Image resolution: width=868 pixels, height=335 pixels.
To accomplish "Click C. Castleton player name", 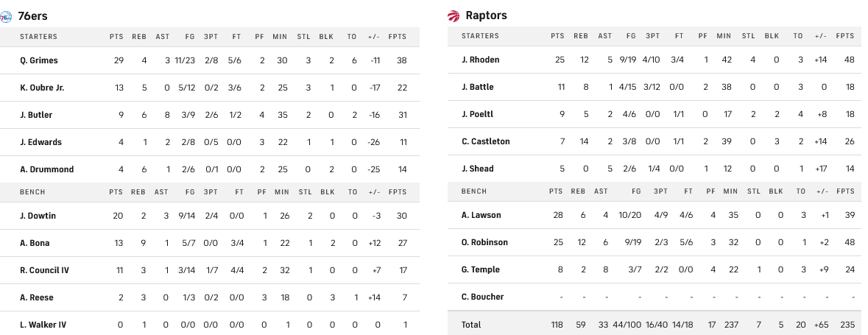I will click(x=486, y=141).
